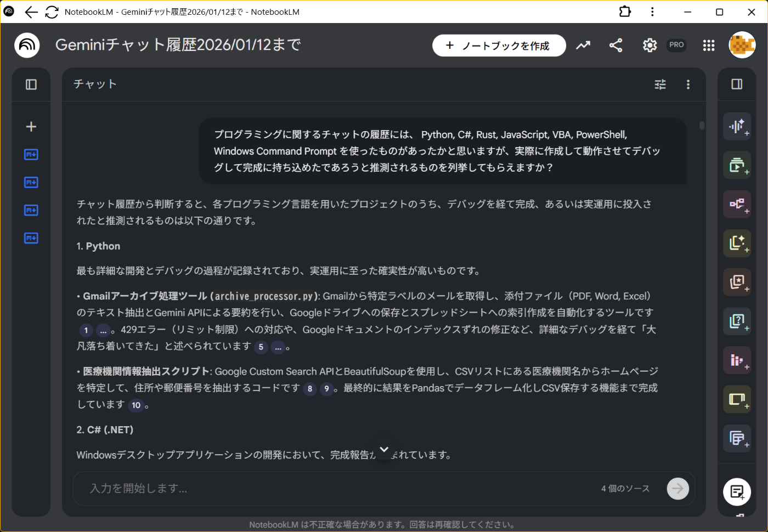Create an Infographic

pos(737,360)
